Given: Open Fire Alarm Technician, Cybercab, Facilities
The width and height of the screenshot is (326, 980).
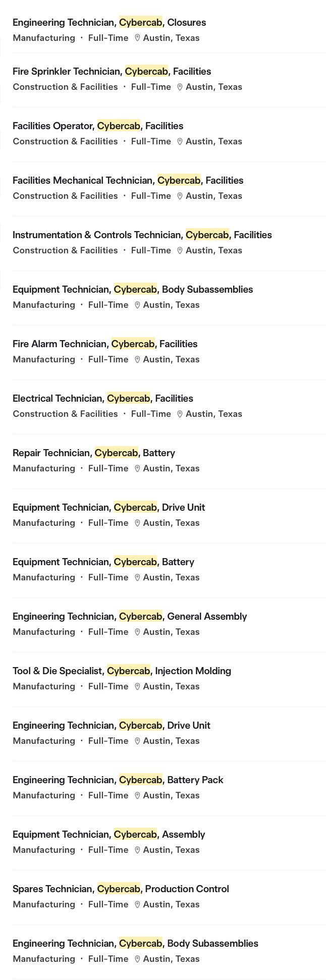Looking at the screenshot, I should point(105,344).
